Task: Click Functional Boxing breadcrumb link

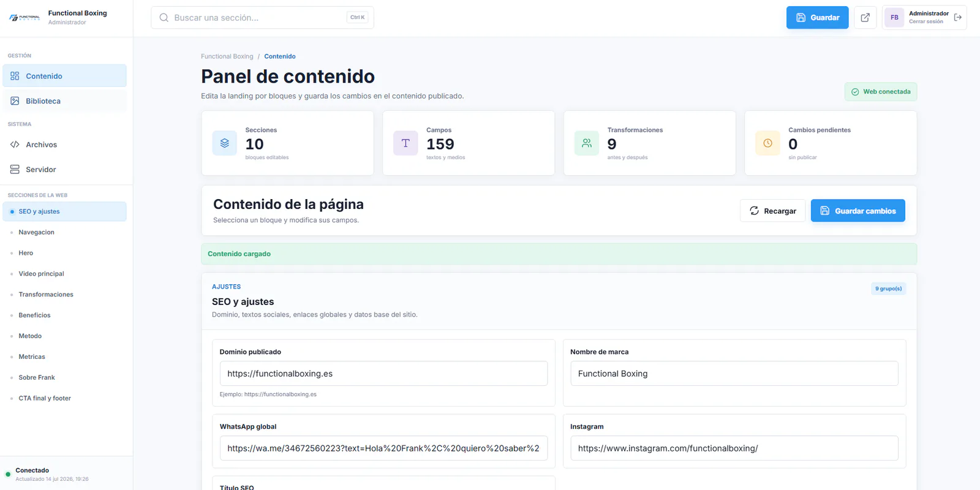Action: (x=227, y=56)
